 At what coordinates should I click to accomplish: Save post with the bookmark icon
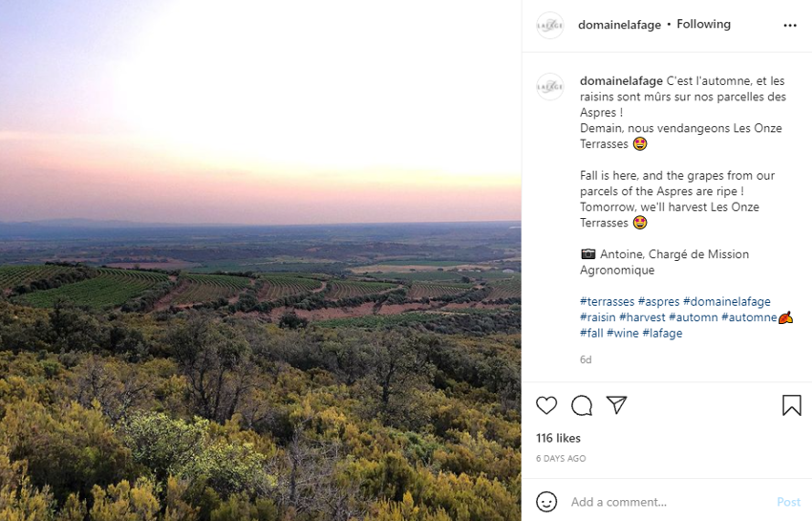click(x=791, y=405)
